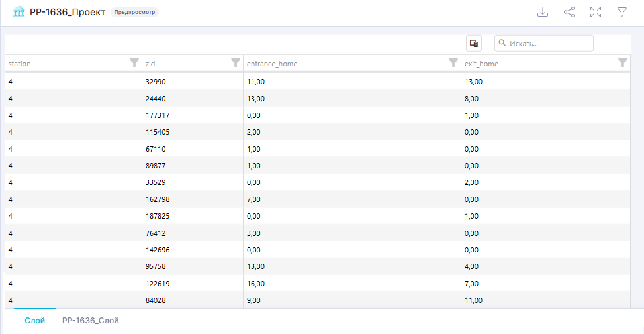Image resolution: width=644 pixels, height=334 pixels.
Task: Click the "Предпросмотр" badge
Action: coord(134,12)
